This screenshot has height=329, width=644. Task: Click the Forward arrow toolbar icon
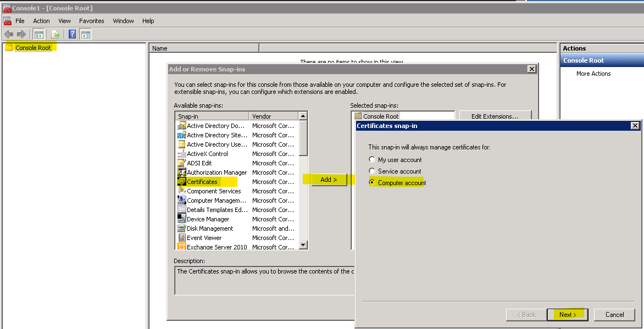pos(21,35)
